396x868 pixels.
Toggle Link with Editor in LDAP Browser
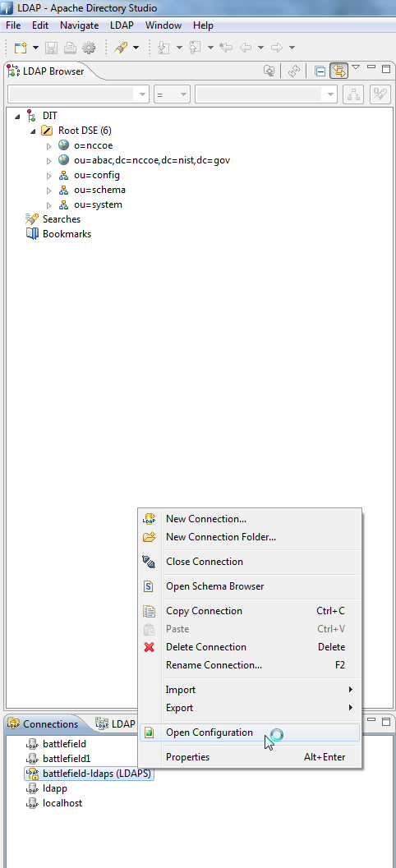[338, 71]
